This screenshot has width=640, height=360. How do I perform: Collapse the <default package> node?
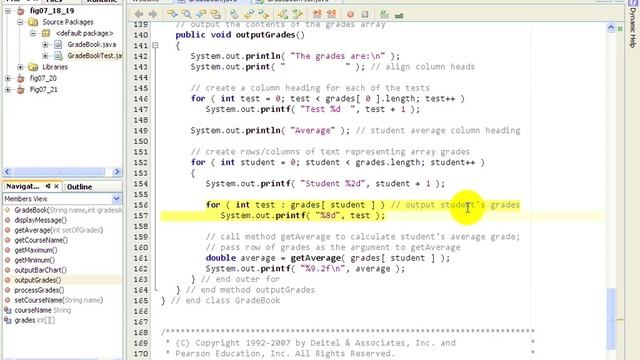click(x=33, y=33)
